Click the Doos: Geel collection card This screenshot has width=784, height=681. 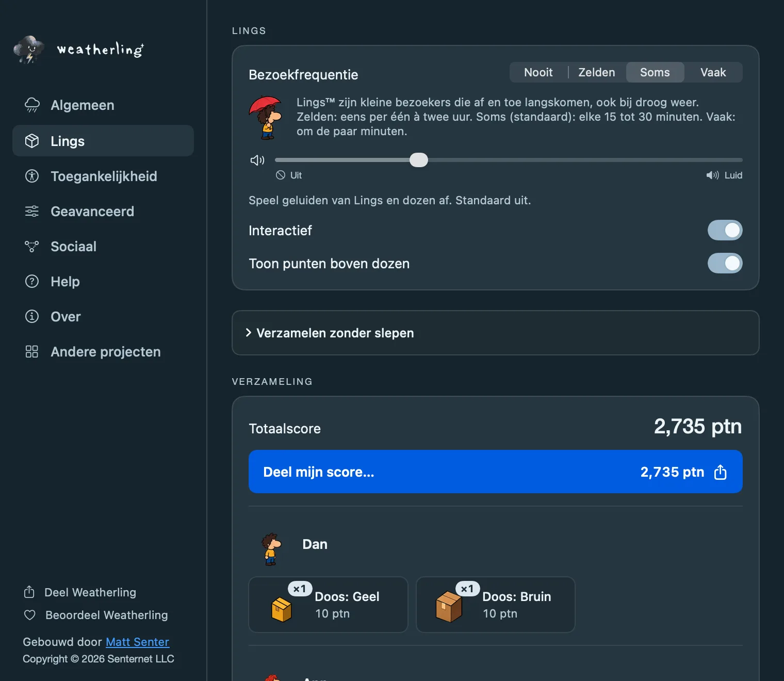328,605
